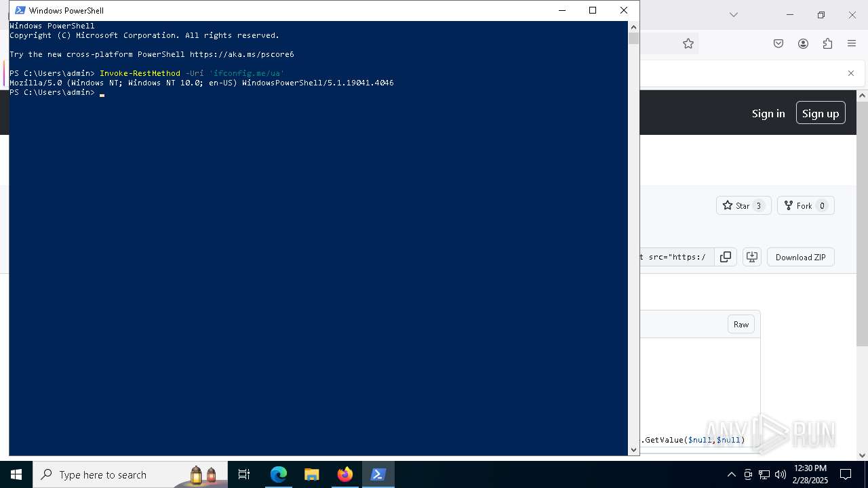
Task: Show hidden system tray icons
Action: click(x=731, y=474)
